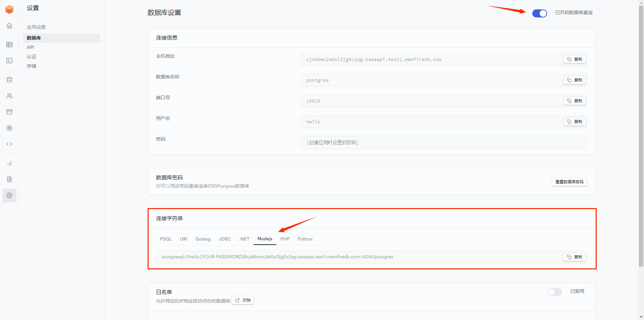Click the page vertical scrollbar
Screen dimensions: 644x320
click(641, 136)
